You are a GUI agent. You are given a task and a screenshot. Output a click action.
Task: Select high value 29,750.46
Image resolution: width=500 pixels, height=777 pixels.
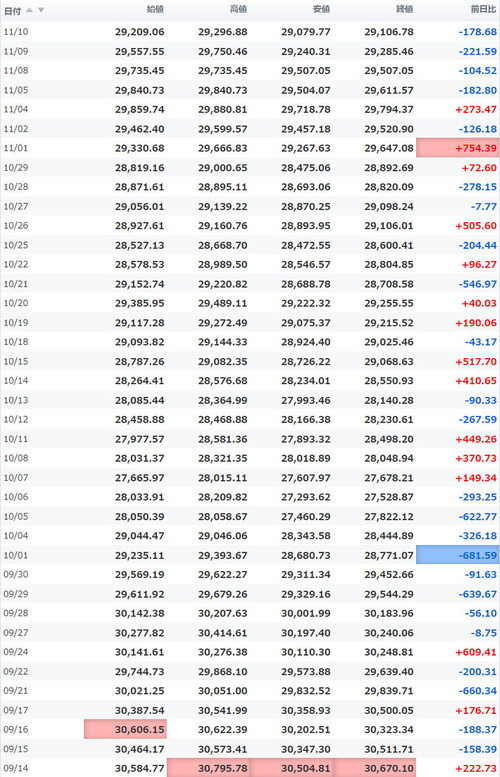222,51
